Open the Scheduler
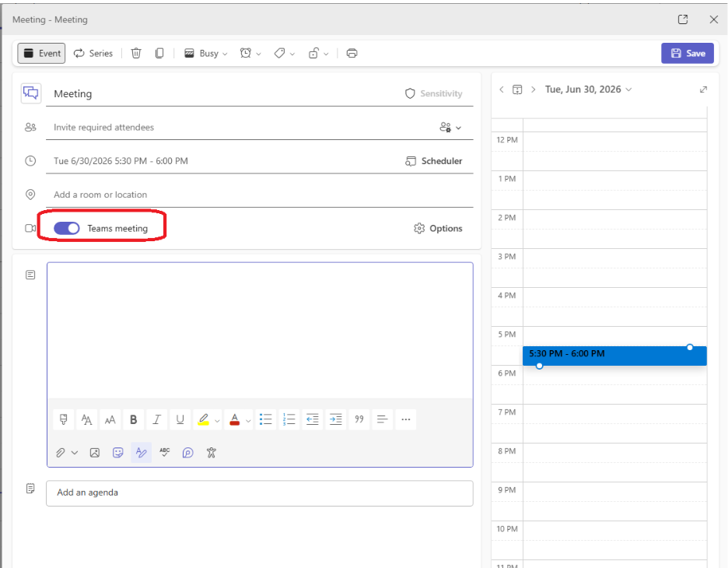728x568 pixels. 434,161
